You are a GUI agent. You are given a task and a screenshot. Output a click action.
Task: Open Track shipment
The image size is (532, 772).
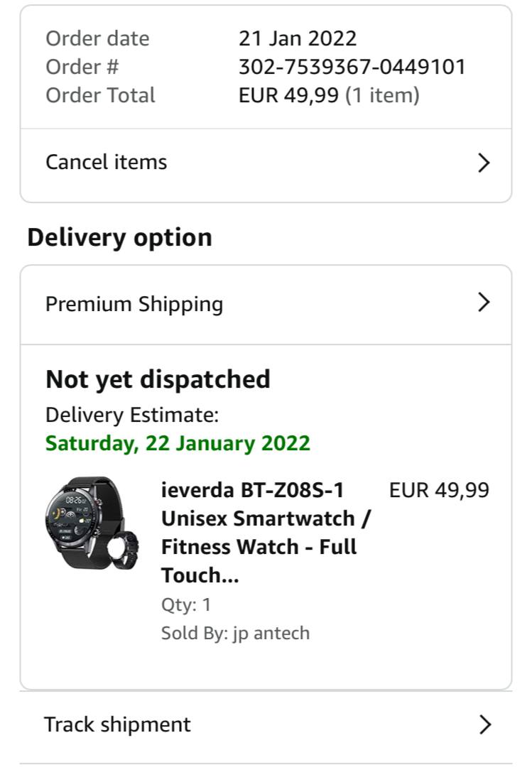click(x=117, y=724)
